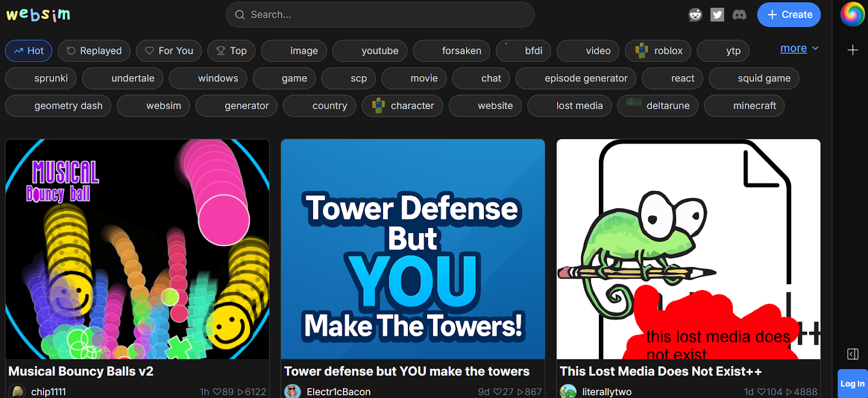Select the website tag

coord(485,106)
